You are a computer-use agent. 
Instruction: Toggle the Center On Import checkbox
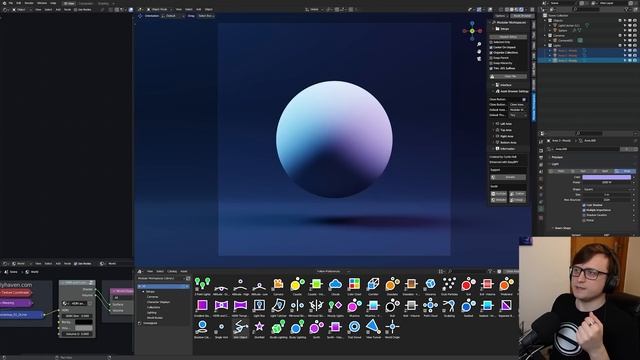point(491,47)
